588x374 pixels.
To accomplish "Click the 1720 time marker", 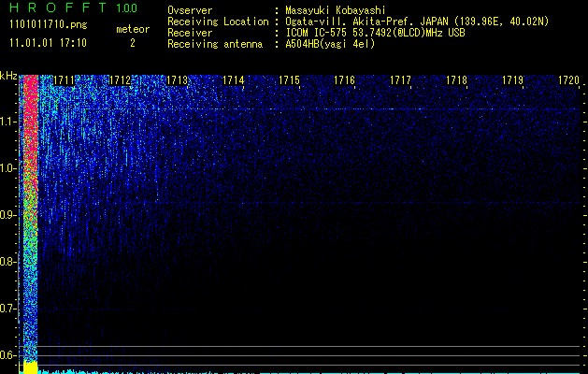I will 569,80.
